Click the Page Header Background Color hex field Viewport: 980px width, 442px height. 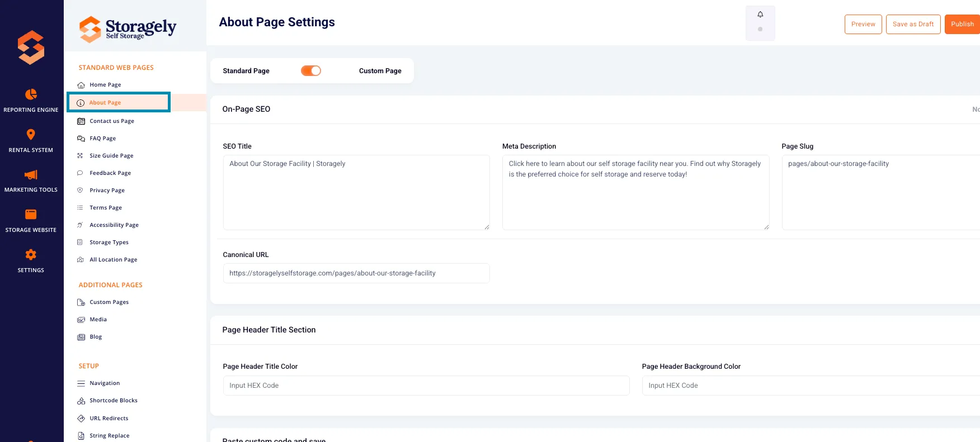click(811, 386)
